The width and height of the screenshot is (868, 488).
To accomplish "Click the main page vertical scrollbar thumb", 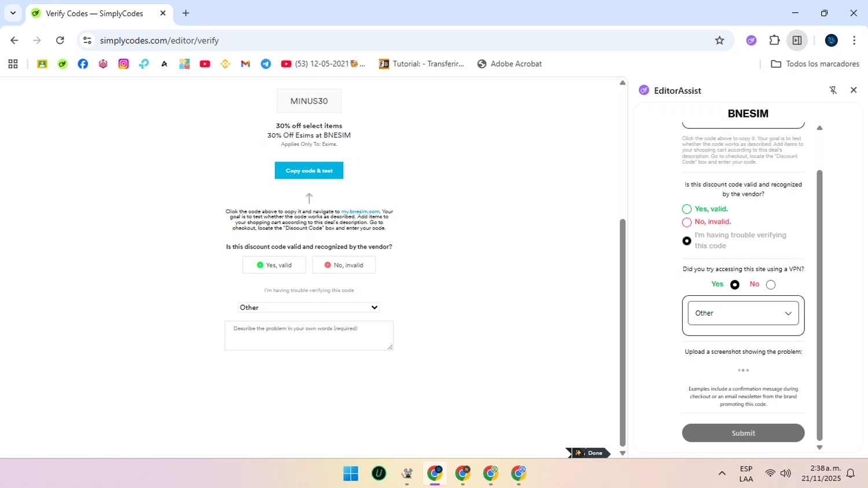I will pos(623,332).
